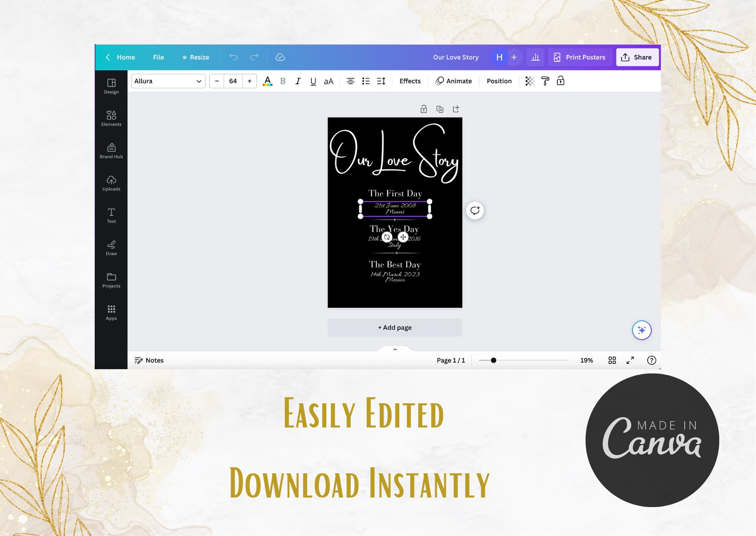Screen dimensions: 756x536
Task: Open the Notes panel
Action: click(149, 360)
